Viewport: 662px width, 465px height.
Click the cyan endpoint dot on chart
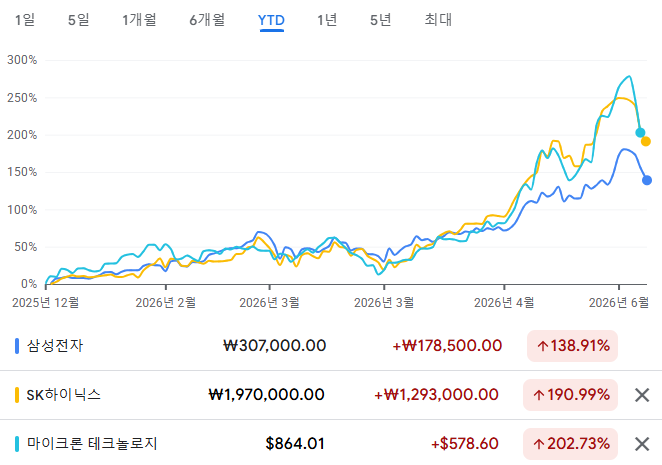coord(640,133)
